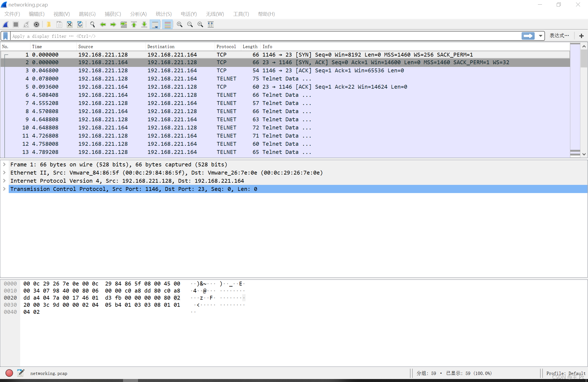Restart the current capture

click(x=26, y=24)
